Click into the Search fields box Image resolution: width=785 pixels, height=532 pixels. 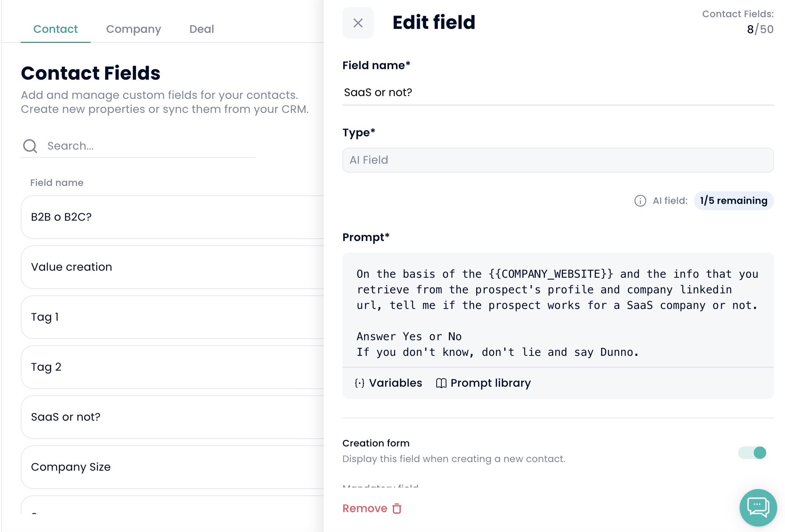point(149,146)
